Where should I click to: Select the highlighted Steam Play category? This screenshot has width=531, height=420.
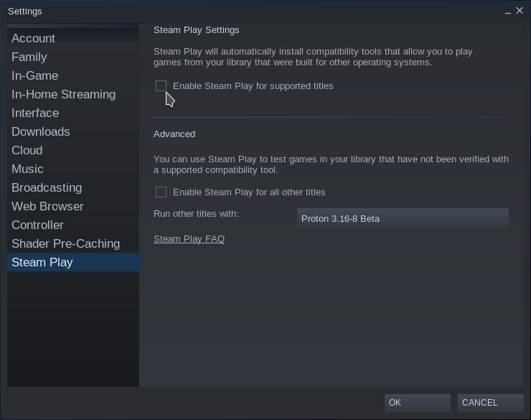click(x=73, y=262)
